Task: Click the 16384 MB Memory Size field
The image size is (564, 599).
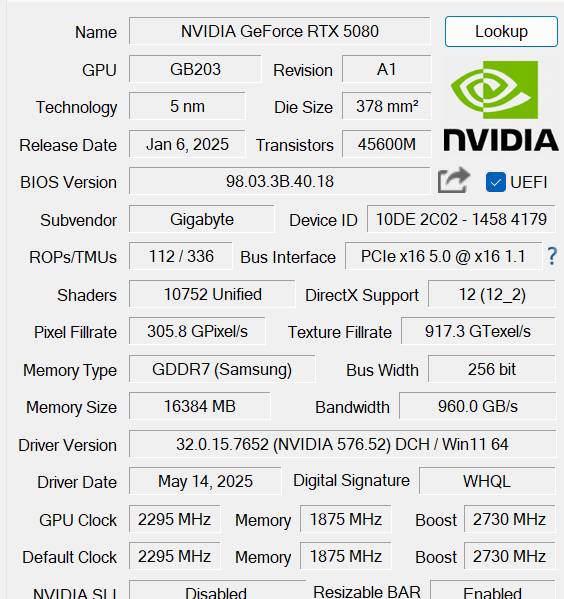Action: [199, 406]
